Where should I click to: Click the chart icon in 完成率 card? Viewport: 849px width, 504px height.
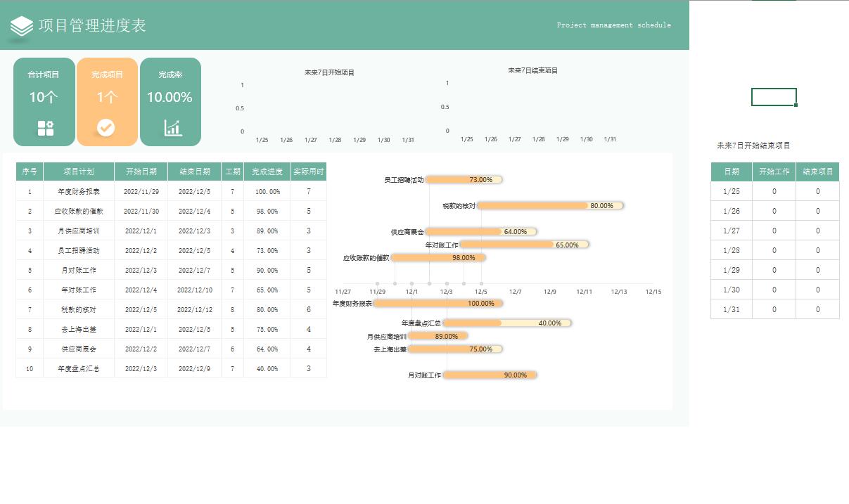tap(172, 128)
